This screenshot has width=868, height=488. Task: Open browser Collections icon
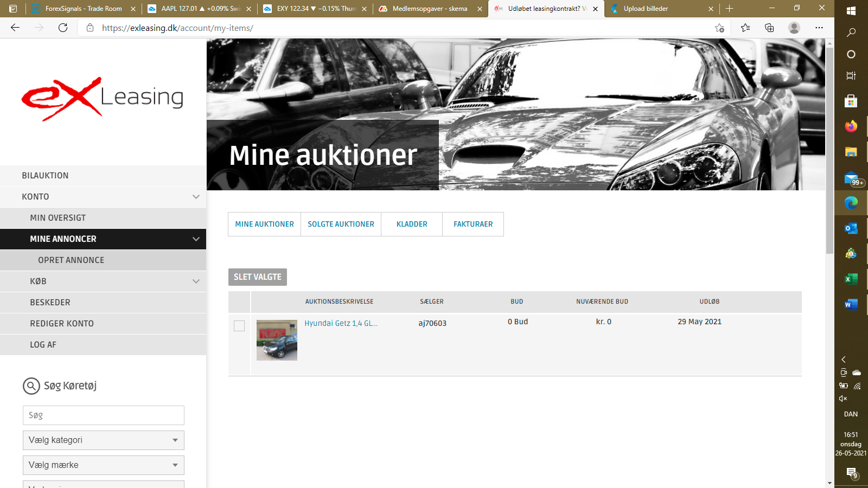point(769,28)
